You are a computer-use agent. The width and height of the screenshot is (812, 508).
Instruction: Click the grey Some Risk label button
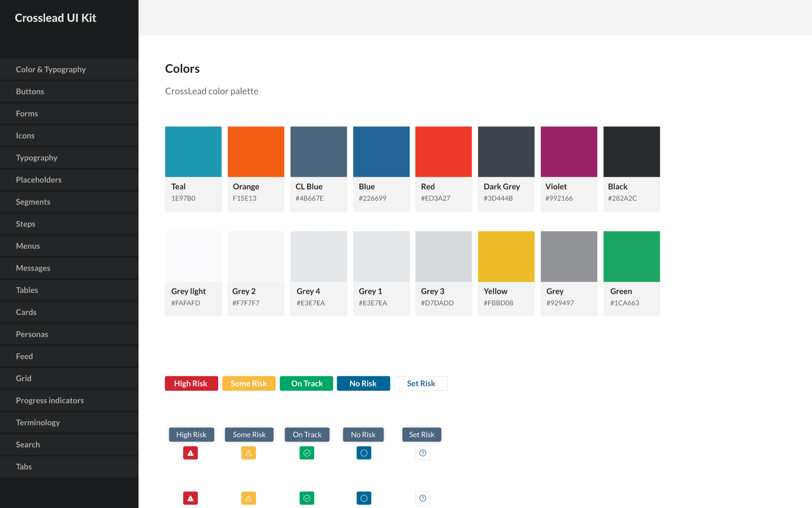coord(249,434)
